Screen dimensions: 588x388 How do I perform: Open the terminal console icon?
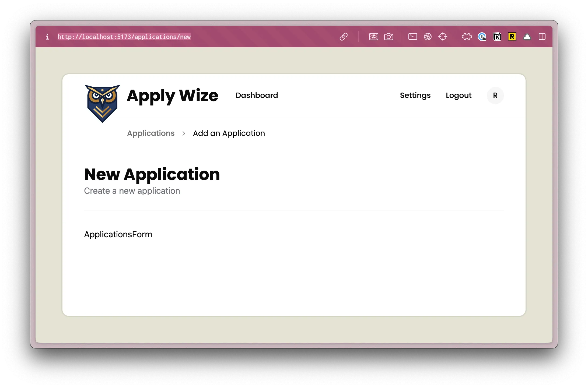click(x=412, y=37)
